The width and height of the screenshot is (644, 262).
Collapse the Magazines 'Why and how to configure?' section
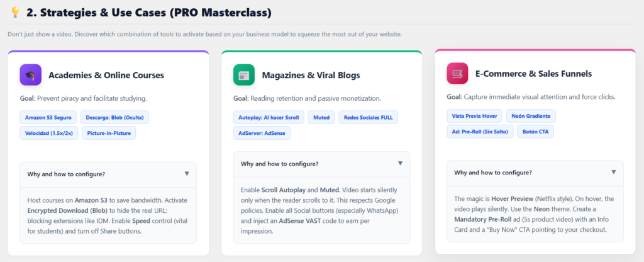pyautogui.click(x=400, y=164)
